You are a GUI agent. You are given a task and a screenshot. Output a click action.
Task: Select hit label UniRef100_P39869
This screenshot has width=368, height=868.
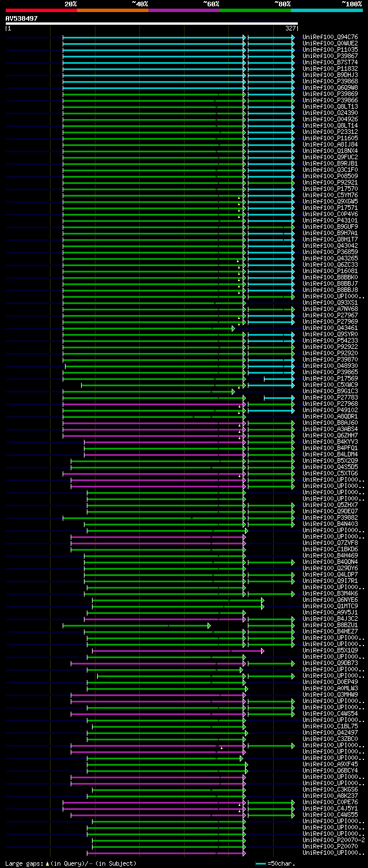pos(330,94)
